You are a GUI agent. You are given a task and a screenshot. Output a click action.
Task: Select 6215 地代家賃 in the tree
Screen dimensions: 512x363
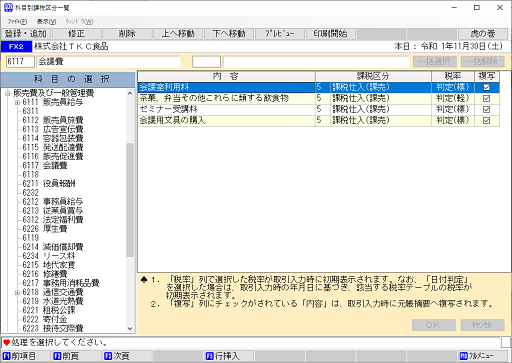click(49, 265)
